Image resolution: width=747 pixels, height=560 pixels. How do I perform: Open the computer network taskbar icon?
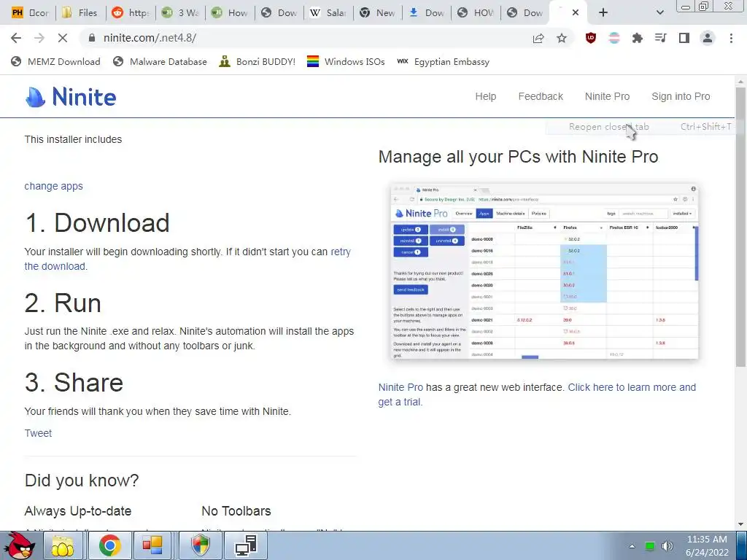246,545
